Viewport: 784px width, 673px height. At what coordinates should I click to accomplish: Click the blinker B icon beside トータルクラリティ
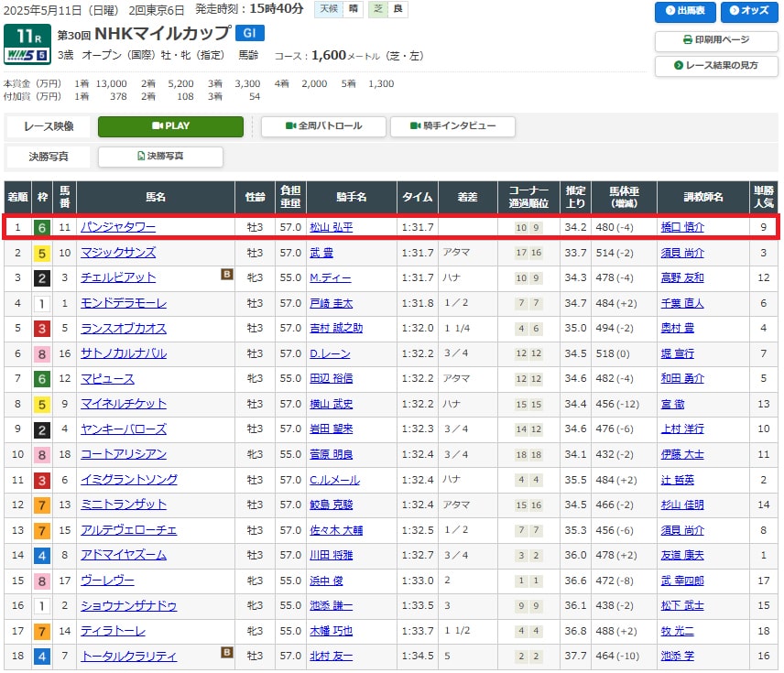(226, 652)
